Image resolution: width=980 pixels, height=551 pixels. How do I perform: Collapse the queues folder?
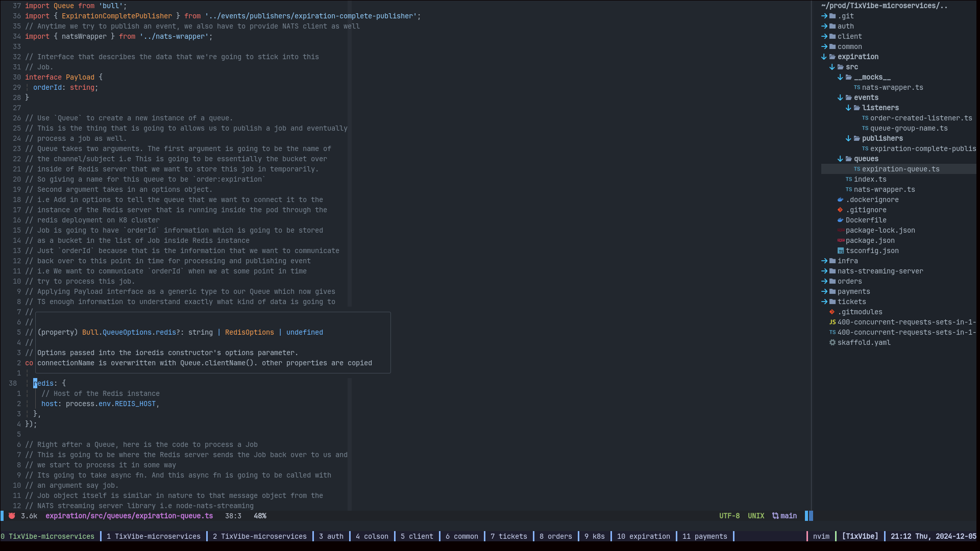(840, 159)
